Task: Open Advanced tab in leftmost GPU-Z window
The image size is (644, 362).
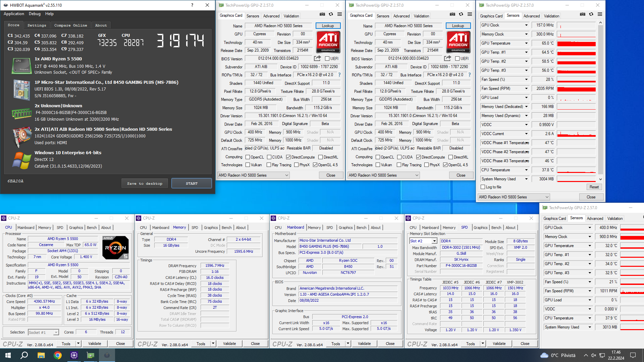Action: pos(271,16)
